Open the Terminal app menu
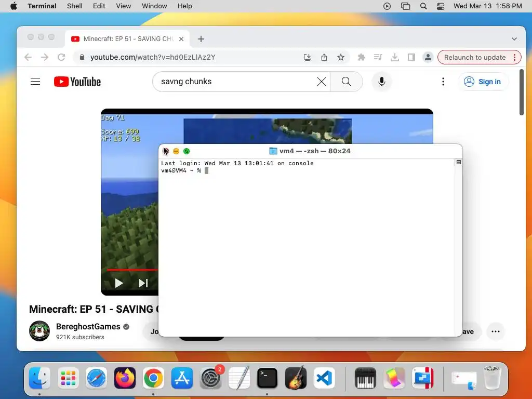 point(42,6)
